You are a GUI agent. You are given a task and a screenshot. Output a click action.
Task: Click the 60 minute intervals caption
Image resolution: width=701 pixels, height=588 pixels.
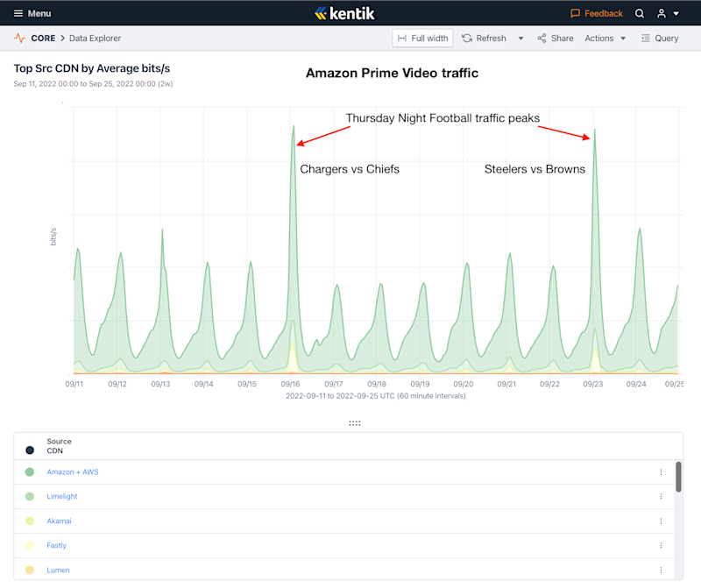pyautogui.click(x=431, y=396)
